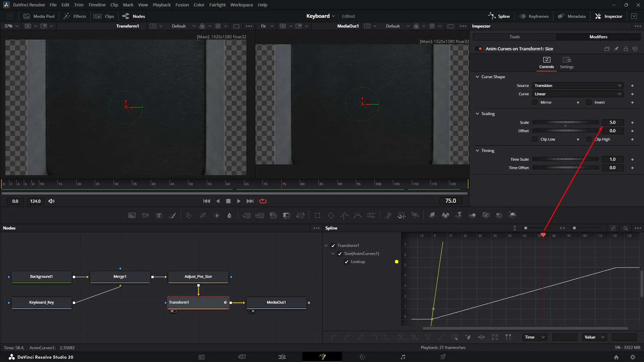The width and height of the screenshot is (644, 362).
Task: Collapse the Scaling section
Action: [x=477, y=114]
